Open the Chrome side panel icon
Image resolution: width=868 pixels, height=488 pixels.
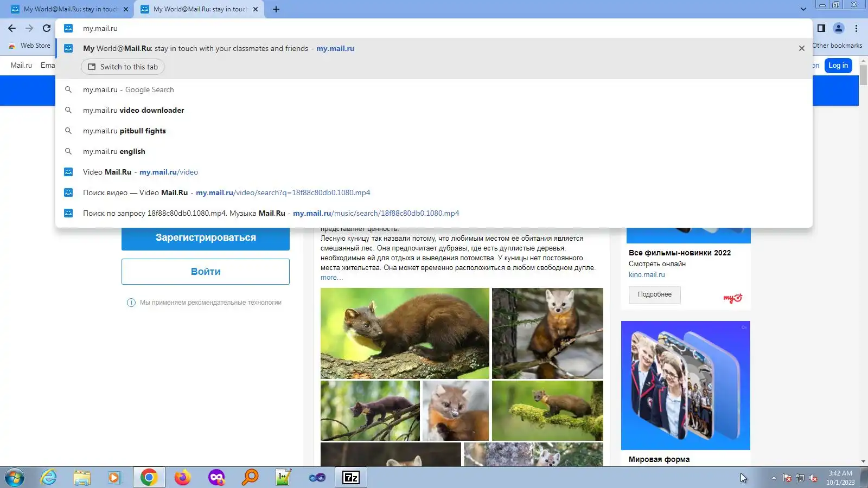pyautogui.click(x=821, y=28)
